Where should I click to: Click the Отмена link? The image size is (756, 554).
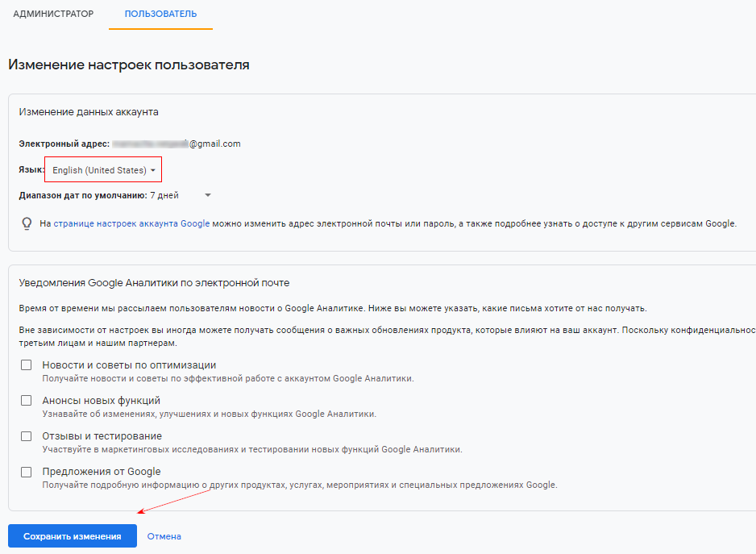[x=164, y=536]
